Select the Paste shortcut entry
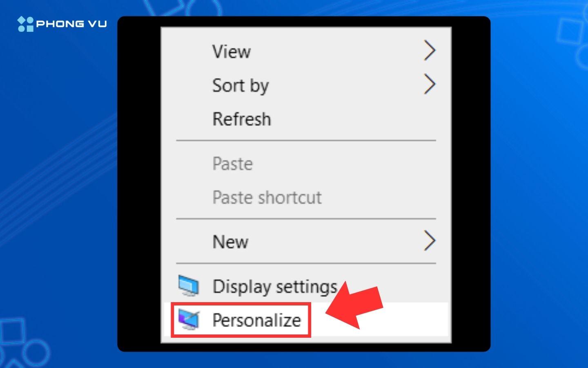This screenshot has width=588, height=368. pos(306,197)
